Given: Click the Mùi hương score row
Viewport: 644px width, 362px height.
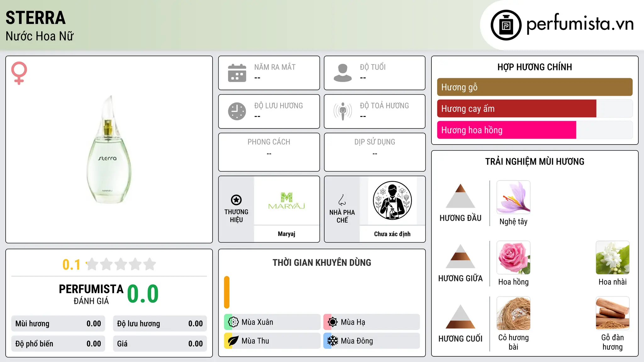Looking at the screenshot, I should 58,324.
